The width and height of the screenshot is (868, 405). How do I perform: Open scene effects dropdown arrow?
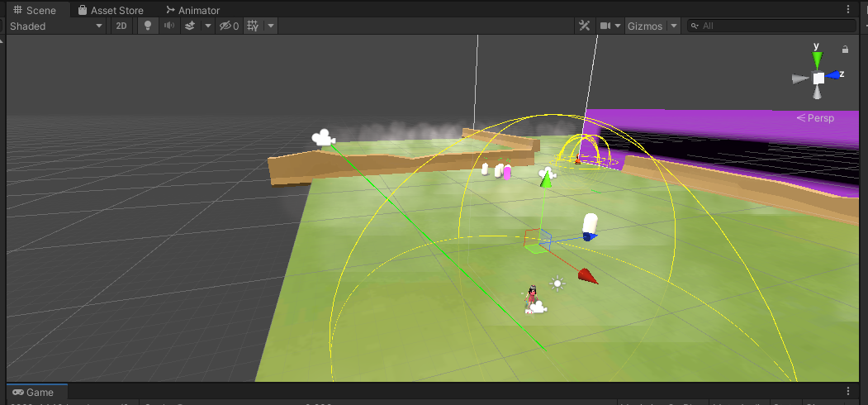tap(208, 26)
